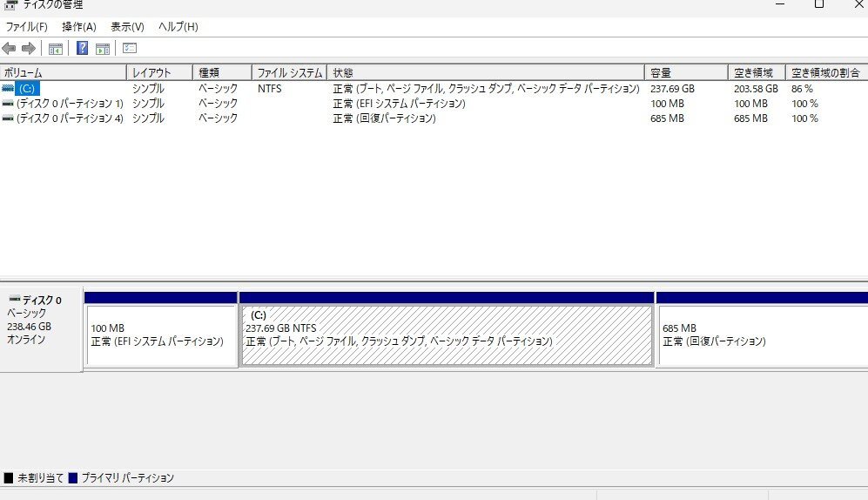The image size is (868, 500).
Task: Click the Properties checklist toolbar icon
Action: point(130,48)
